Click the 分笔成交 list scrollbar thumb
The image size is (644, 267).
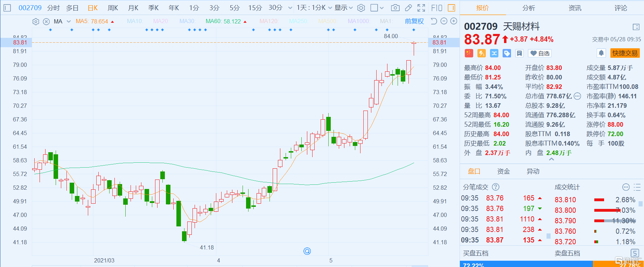(548, 236)
